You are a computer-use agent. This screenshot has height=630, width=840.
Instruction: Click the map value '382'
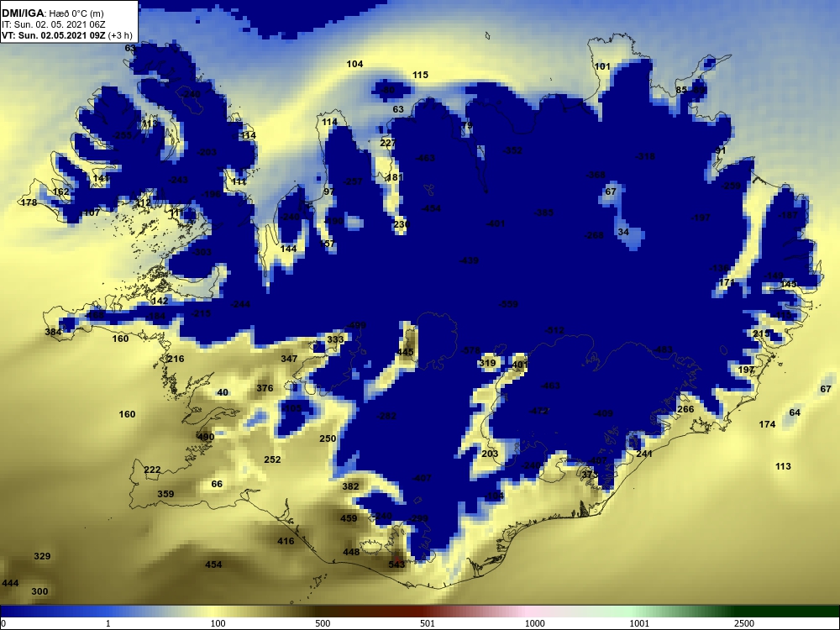point(350,487)
